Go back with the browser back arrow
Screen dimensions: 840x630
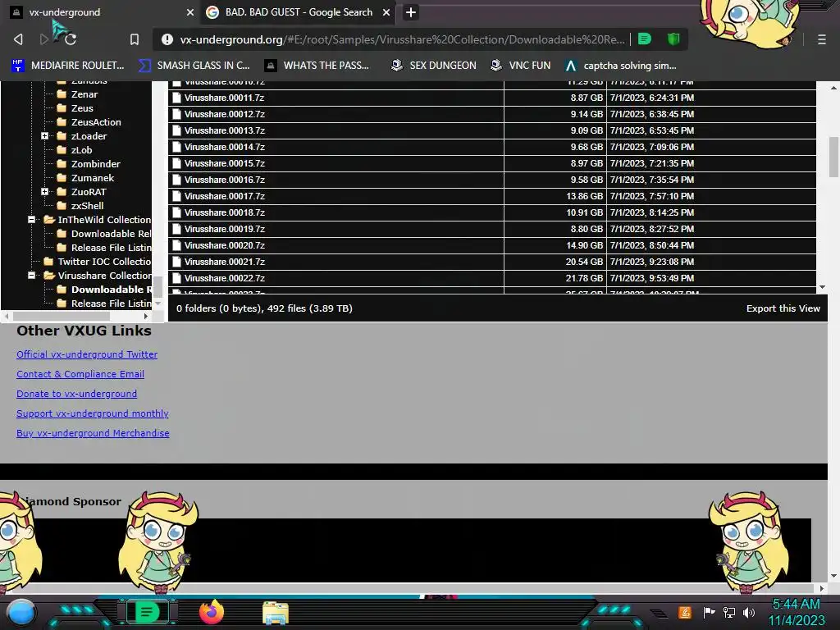click(x=18, y=39)
